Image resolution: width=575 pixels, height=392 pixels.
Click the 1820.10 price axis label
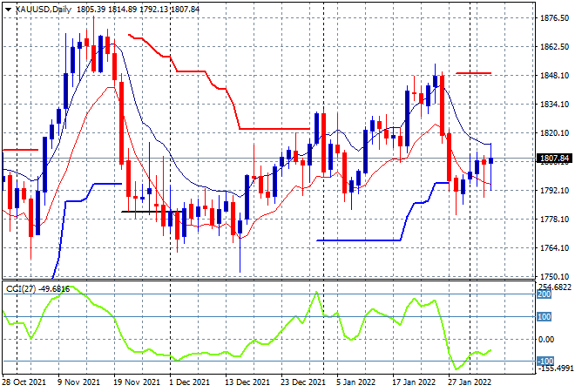(x=554, y=133)
